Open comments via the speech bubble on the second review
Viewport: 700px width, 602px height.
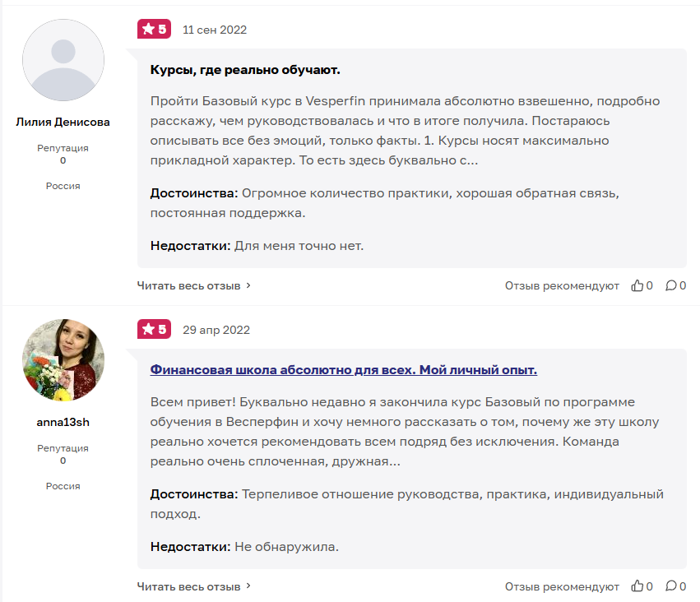pyautogui.click(x=672, y=586)
